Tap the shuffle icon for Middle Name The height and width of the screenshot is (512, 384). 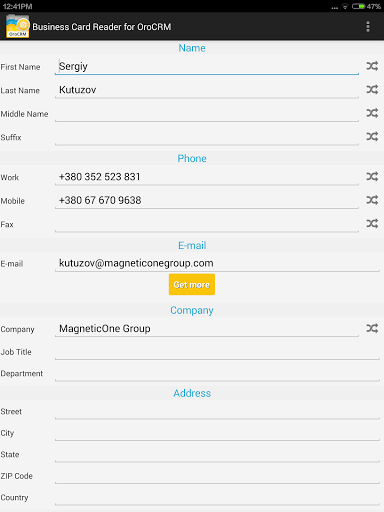tap(372, 113)
